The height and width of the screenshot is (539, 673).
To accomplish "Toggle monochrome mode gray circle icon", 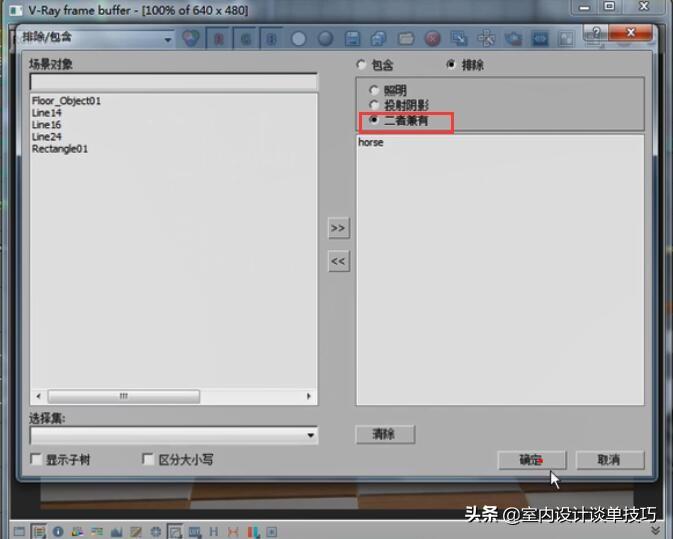I will (325, 39).
